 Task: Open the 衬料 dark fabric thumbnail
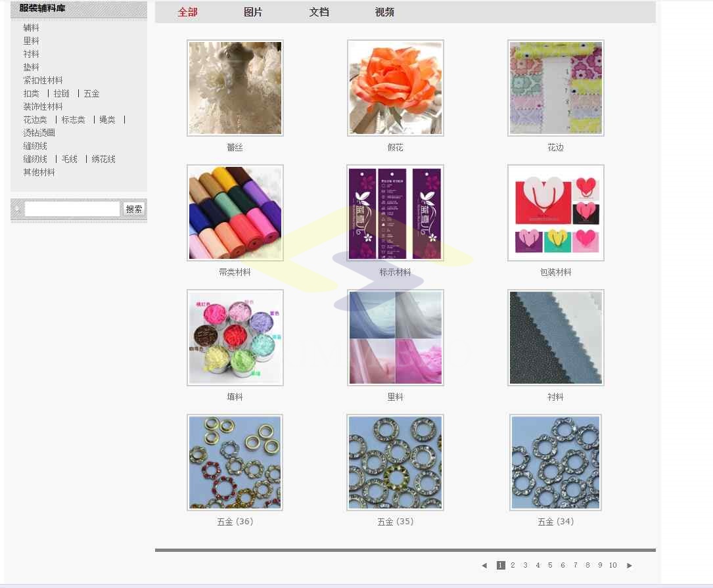pos(555,338)
